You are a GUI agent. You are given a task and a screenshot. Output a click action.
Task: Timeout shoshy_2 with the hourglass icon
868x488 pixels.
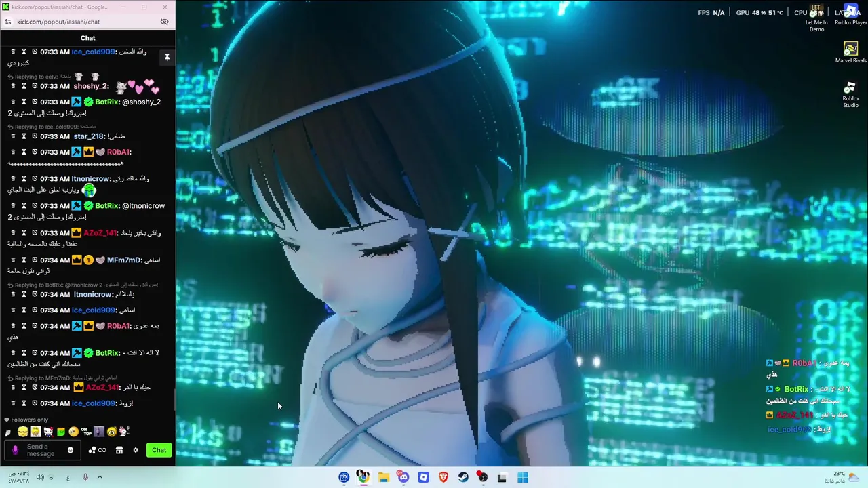[24, 86]
